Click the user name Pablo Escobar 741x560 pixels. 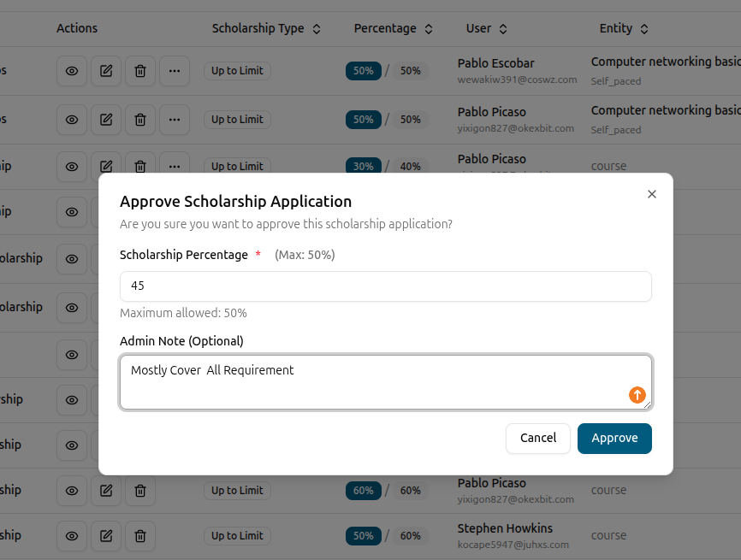click(x=495, y=63)
